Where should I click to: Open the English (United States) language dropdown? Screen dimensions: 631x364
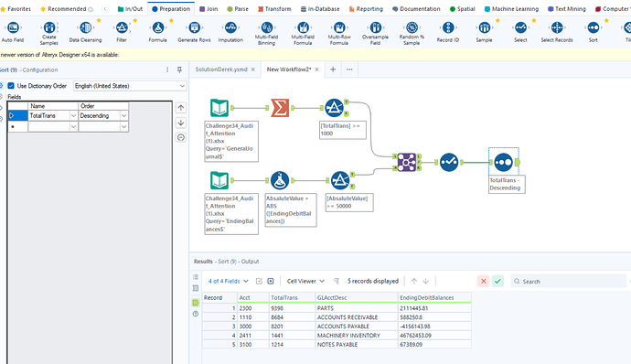(130, 86)
